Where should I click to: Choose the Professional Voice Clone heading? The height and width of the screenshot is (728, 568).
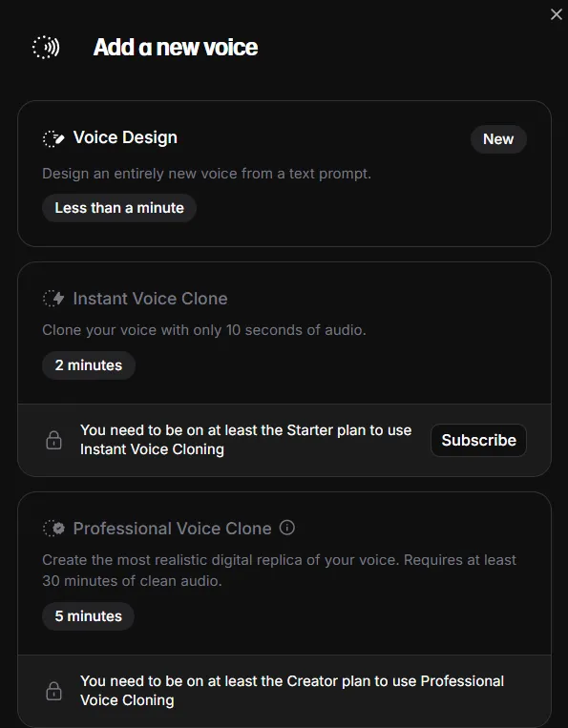tap(172, 529)
